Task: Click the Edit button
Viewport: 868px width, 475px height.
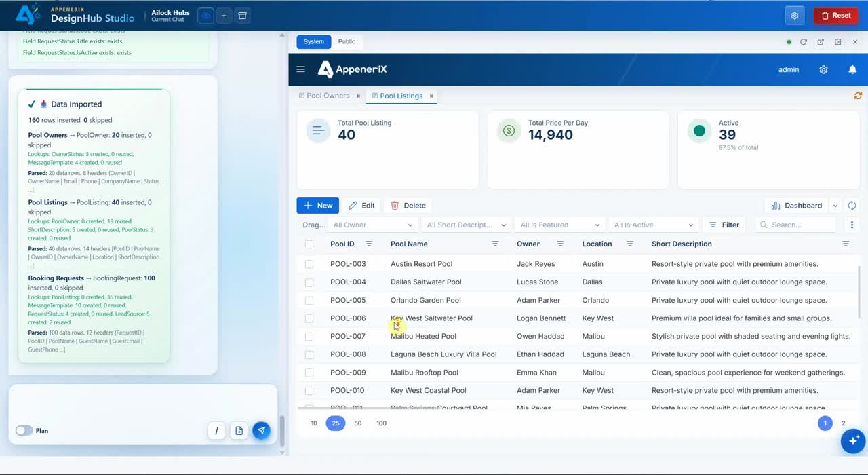Action: point(361,206)
